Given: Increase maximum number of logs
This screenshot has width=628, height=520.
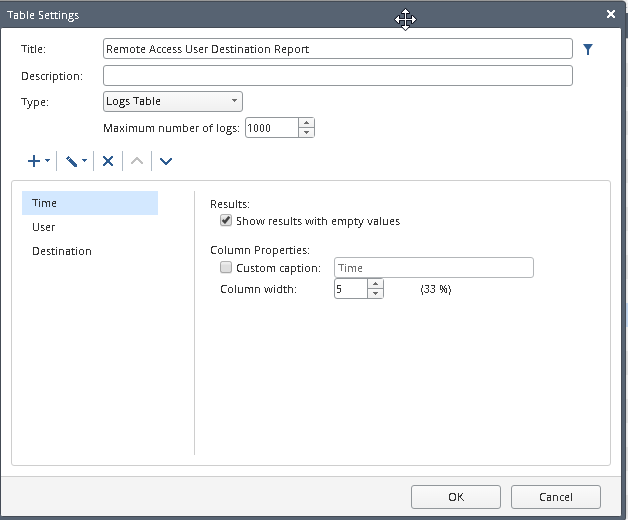Looking at the screenshot, I should coord(306,123).
